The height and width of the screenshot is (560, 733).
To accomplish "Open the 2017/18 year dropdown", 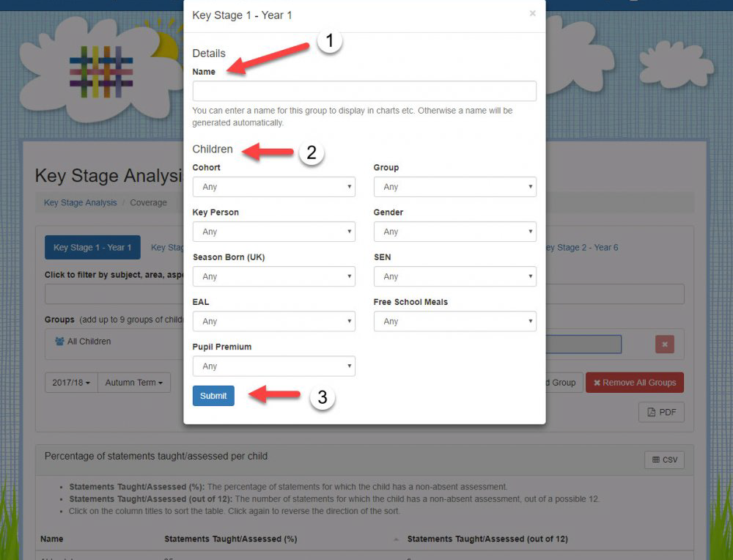I will (71, 383).
